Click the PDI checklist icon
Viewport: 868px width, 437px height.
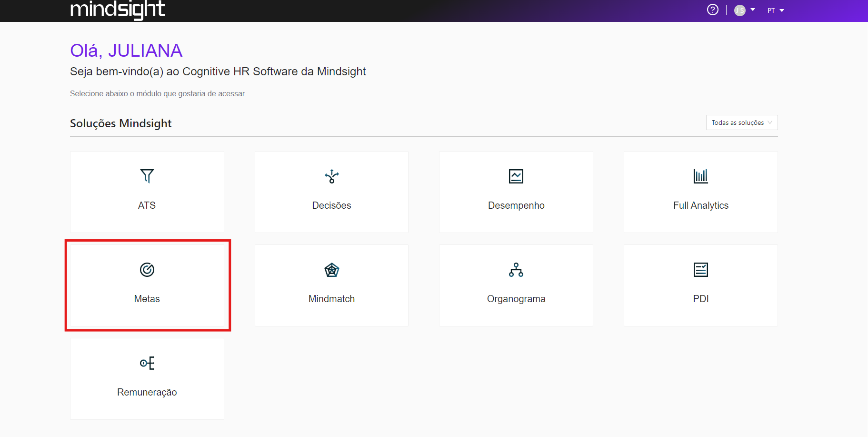coord(700,269)
